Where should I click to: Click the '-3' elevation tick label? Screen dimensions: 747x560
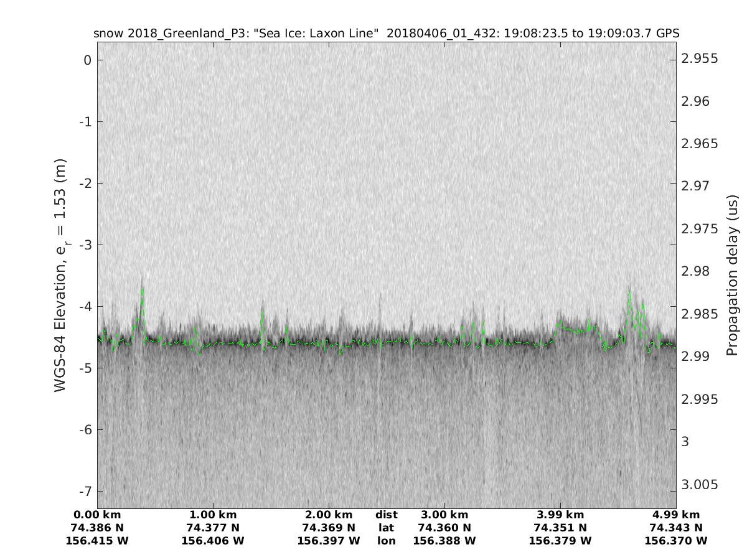coord(85,245)
